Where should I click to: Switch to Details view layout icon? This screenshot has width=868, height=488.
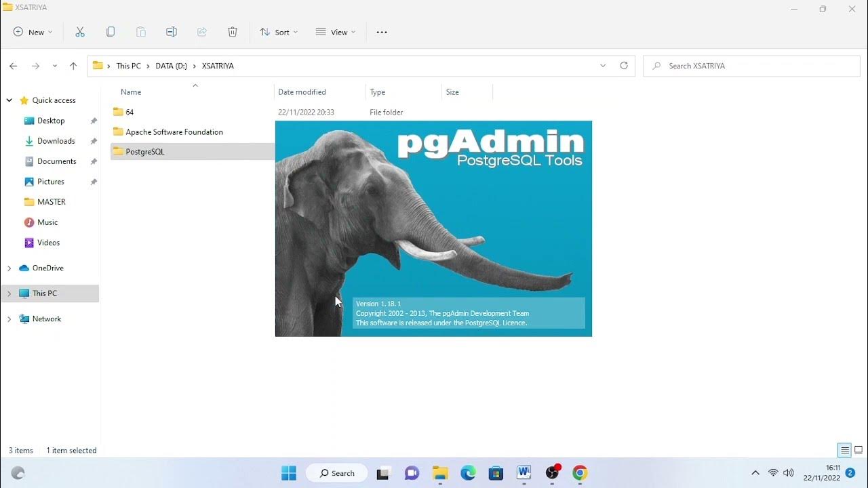845,450
